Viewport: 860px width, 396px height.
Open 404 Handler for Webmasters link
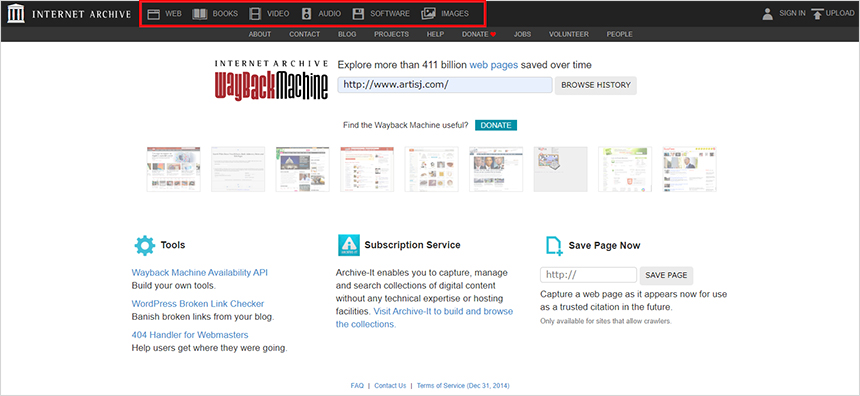[x=190, y=335]
